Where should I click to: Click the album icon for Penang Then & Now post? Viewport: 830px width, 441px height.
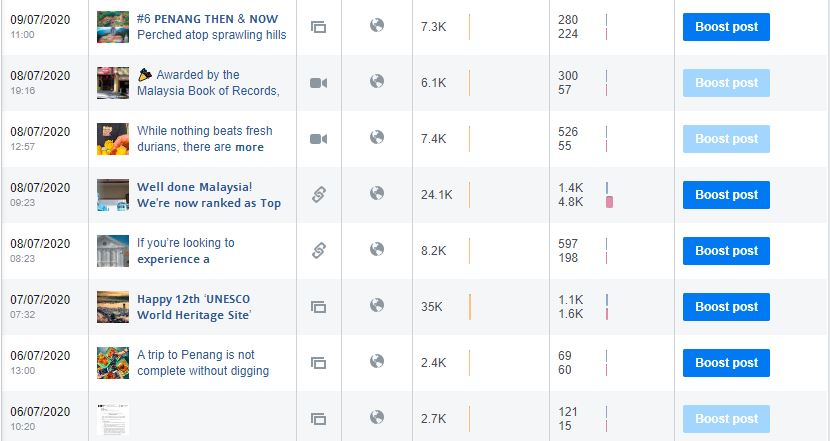point(318,26)
